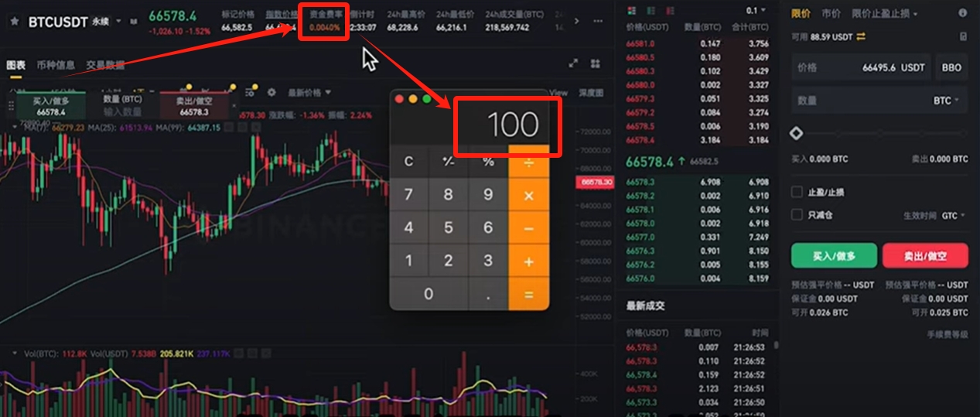Switch to the 市价 market order tab
Viewport: 980px width, 417px height.
pyautogui.click(x=831, y=14)
